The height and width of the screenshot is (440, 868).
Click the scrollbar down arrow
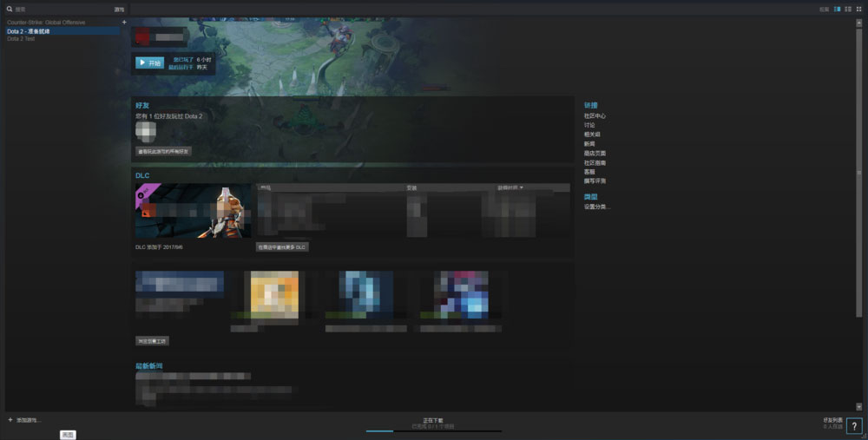(x=859, y=405)
